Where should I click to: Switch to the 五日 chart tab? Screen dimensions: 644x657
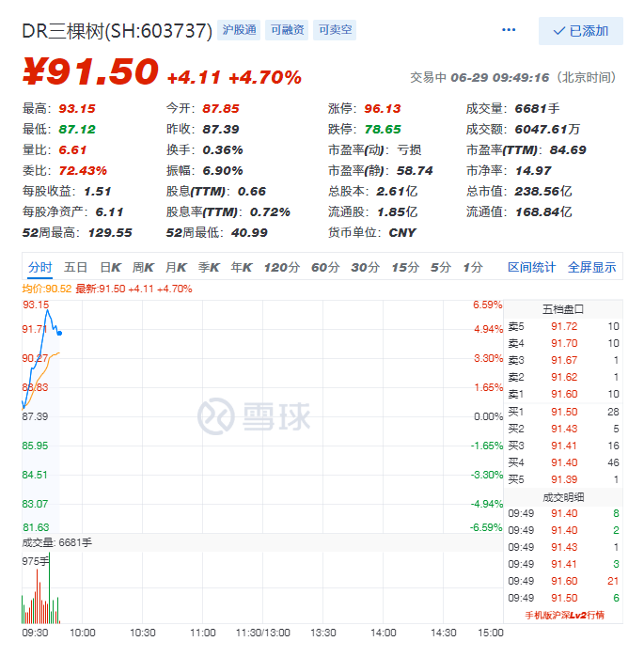point(76,268)
